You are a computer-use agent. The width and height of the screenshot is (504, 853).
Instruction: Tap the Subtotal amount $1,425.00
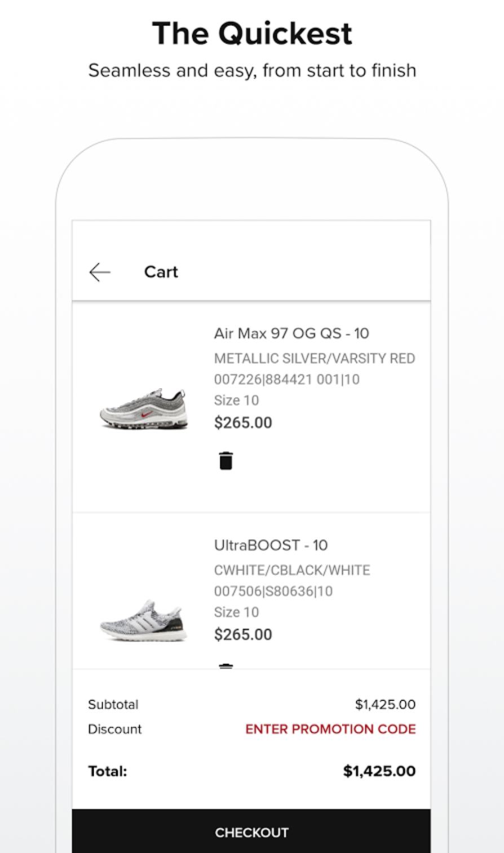[385, 705]
